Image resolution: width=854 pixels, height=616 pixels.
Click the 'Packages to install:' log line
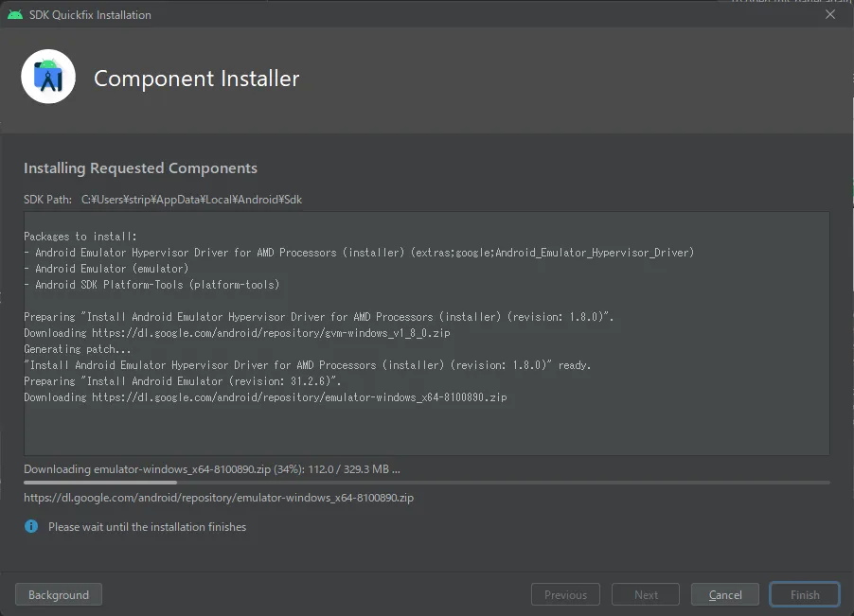[80, 237]
